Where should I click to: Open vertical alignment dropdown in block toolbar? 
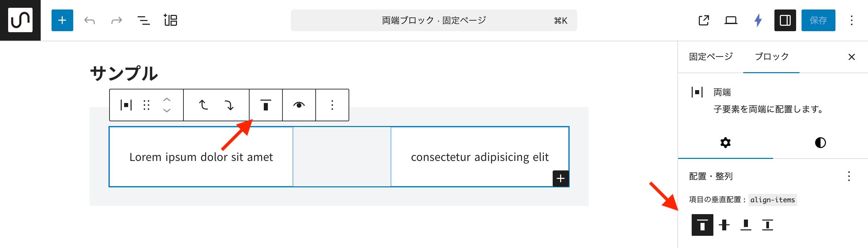tap(266, 105)
